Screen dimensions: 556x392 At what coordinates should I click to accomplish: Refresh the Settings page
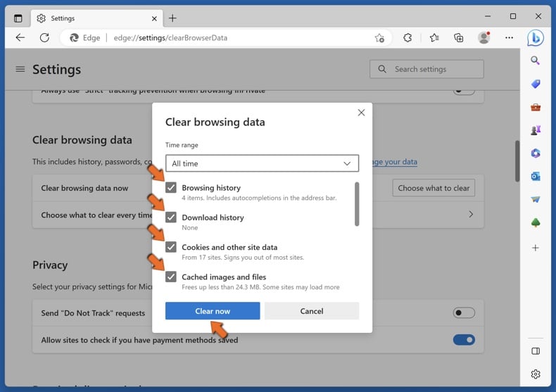(x=44, y=37)
